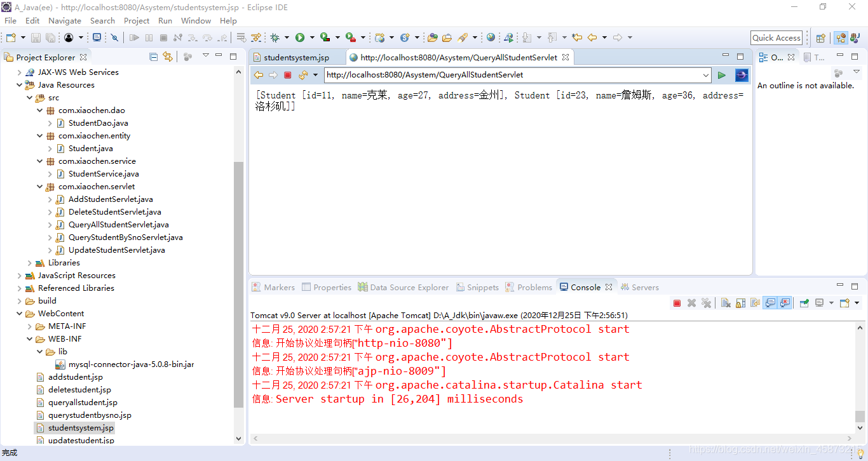Stop page loading in internal browser
Image resolution: width=868 pixels, height=461 pixels.
287,75
